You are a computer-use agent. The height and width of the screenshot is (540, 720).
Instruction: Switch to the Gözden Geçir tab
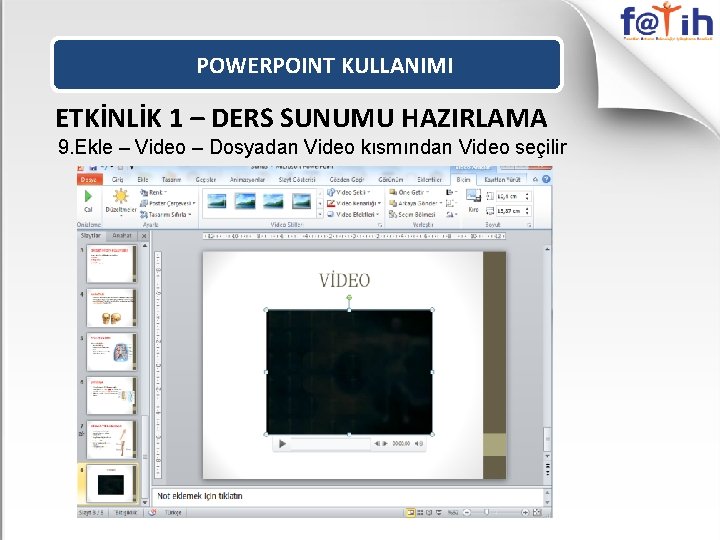[x=347, y=180]
